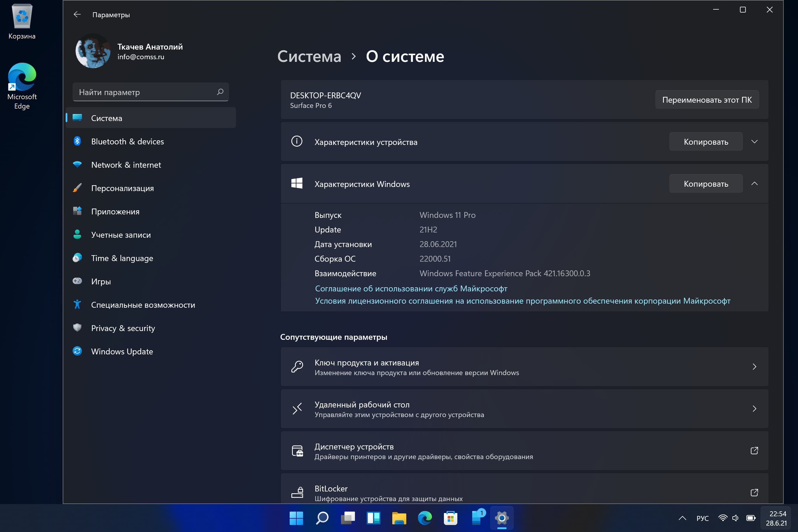Expand Удаленный рабочий стол settings

click(754, 409)
